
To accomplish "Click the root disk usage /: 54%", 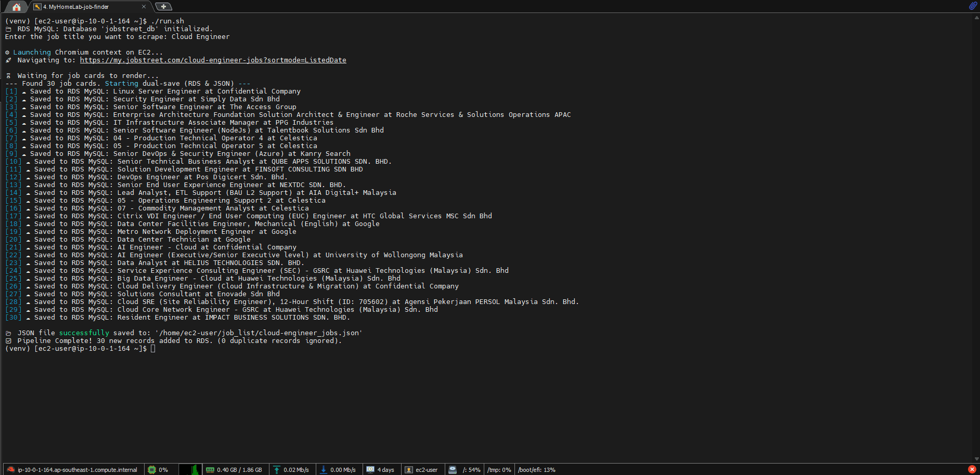I will pos(472,470).
